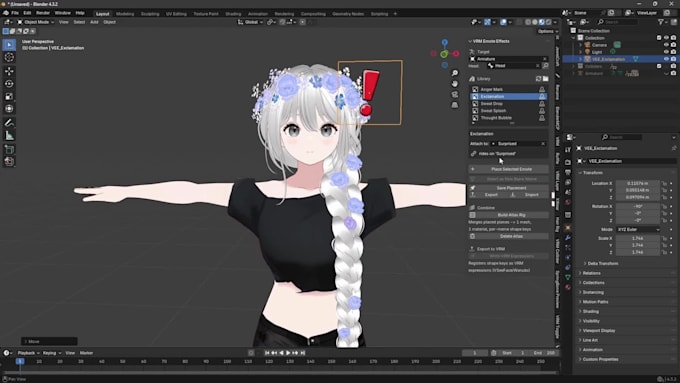Pick the Transform tool
The height and width of the screenshot is (383, 680).
(9, 109)
